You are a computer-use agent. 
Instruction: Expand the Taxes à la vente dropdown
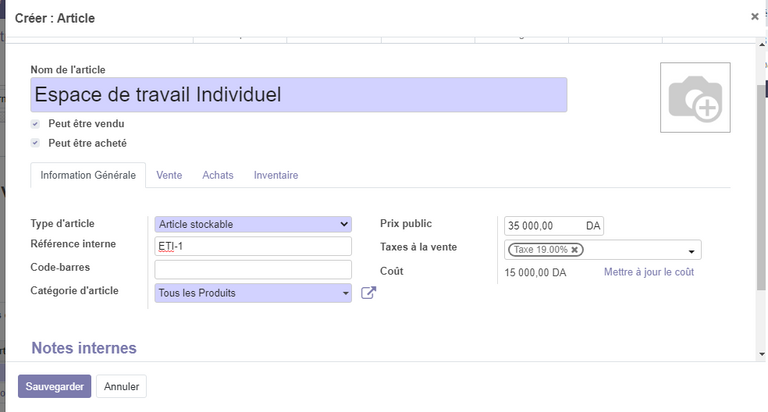click(x=691, y=251)
